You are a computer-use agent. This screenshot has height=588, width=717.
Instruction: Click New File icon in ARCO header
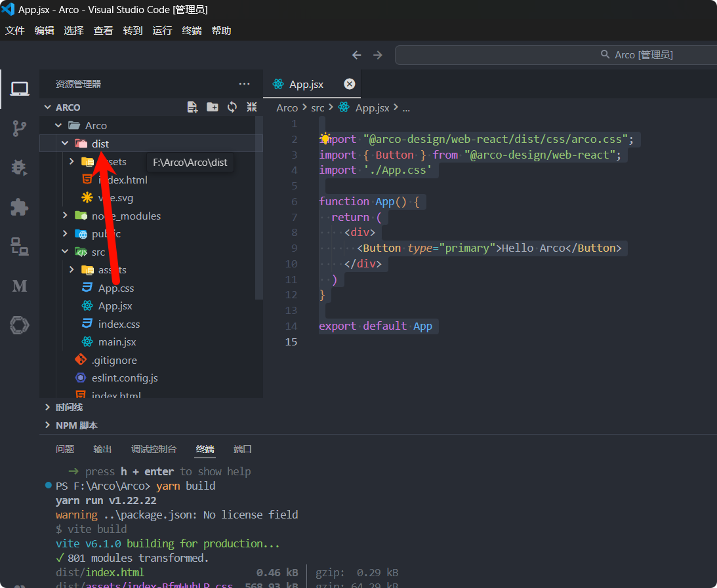point(192,107)
